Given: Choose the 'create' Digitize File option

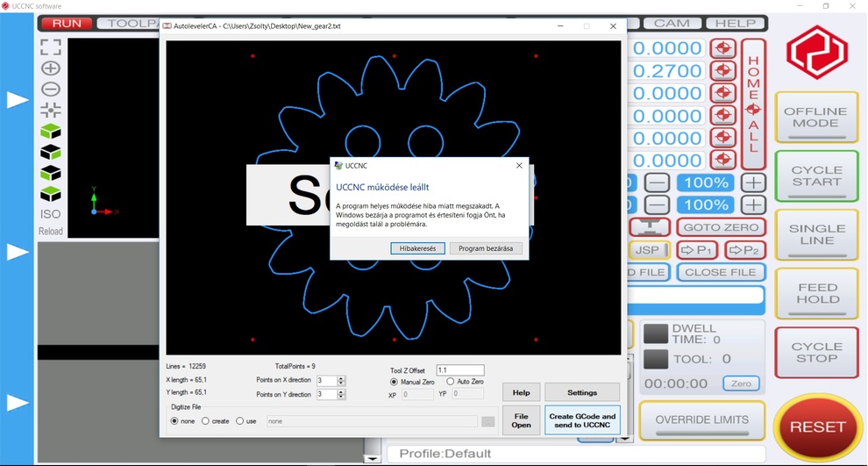Looking at the screenshot, I should coord(206,421).
